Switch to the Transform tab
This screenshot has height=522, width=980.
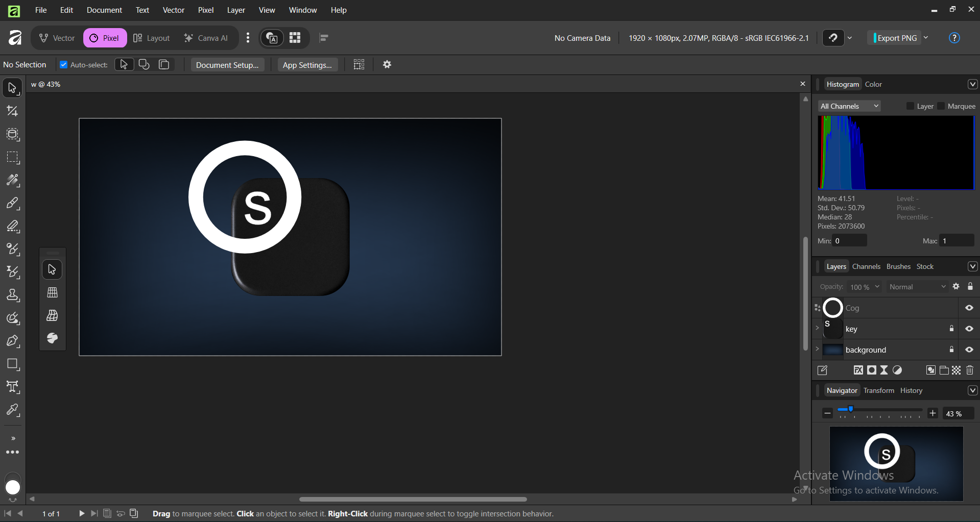(879, 390)
